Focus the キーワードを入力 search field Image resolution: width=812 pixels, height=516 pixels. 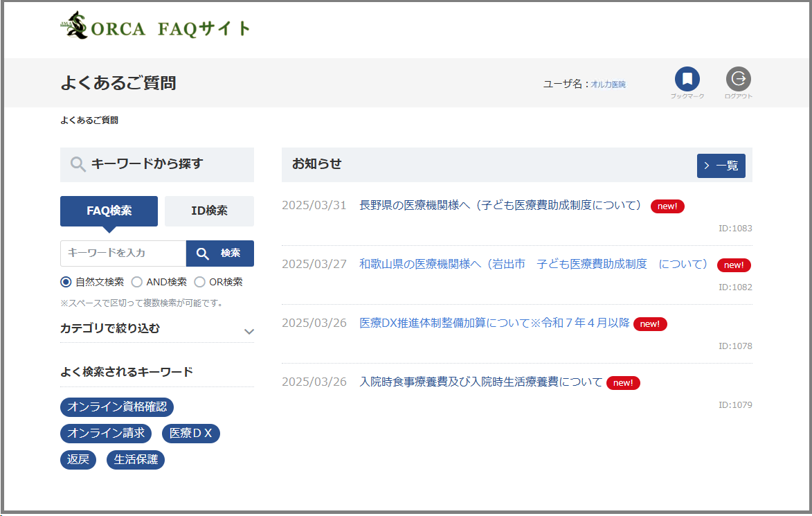(x=123, y=253)
